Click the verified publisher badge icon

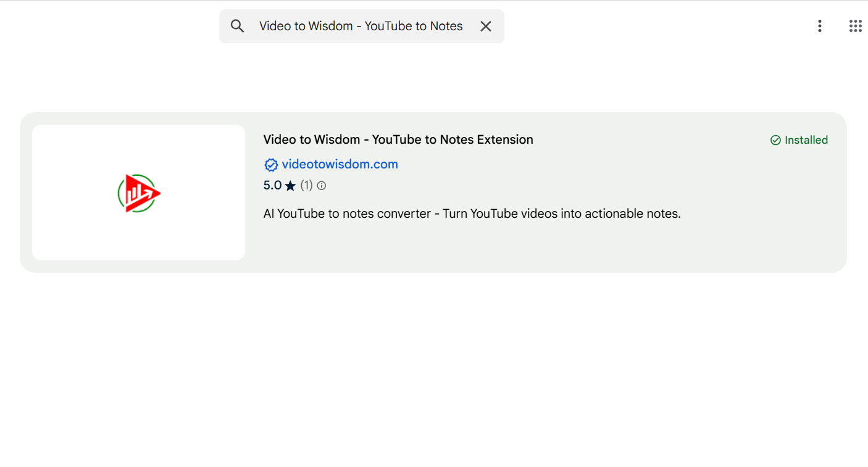click(x=271, y=165)
